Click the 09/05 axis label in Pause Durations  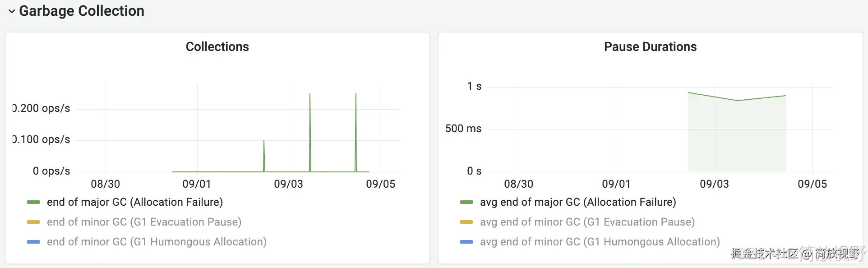click(x=812, y=184)
